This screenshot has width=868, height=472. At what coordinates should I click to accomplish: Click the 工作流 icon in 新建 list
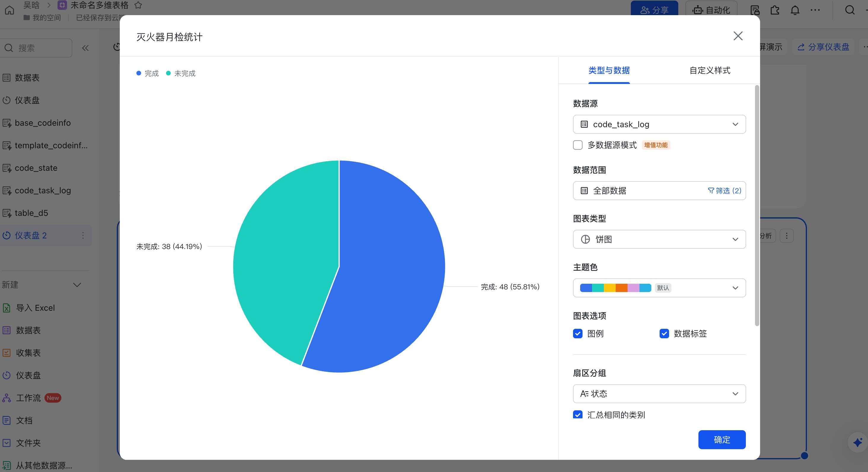(7, 398)
